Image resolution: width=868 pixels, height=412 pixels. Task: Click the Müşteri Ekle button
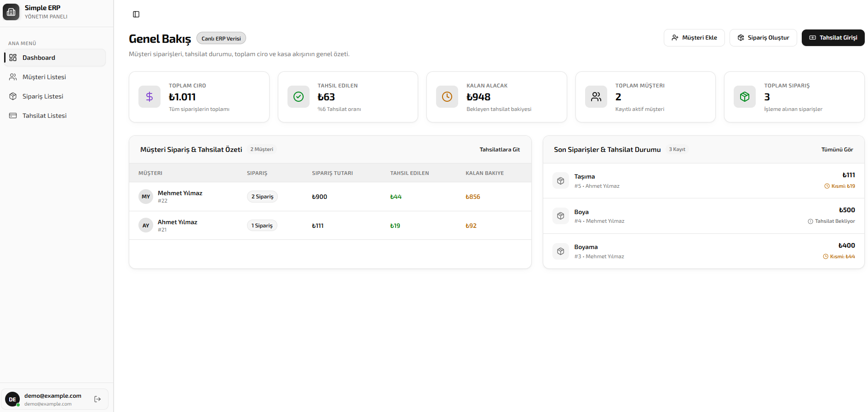pyautogui.click(x=694, y=38)
